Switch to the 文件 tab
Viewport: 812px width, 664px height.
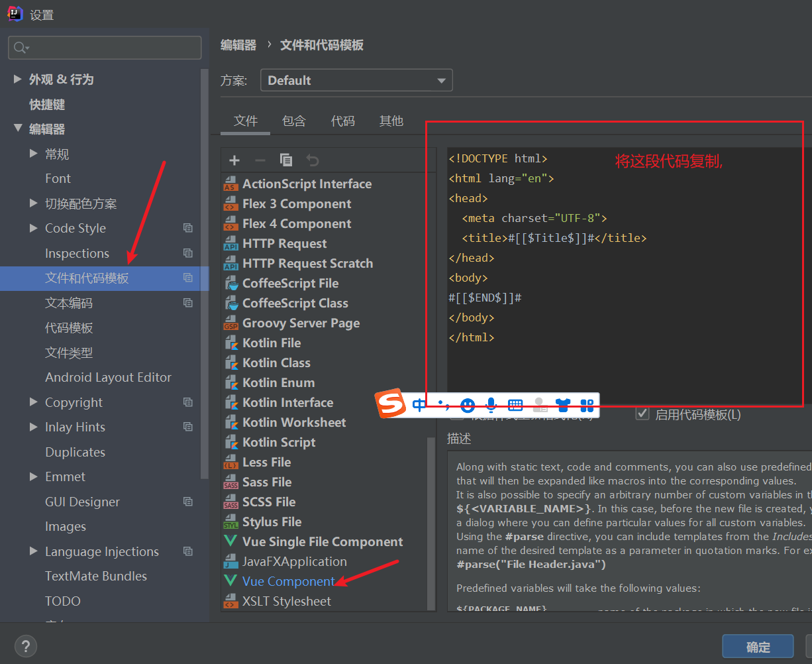pos(246,121)
